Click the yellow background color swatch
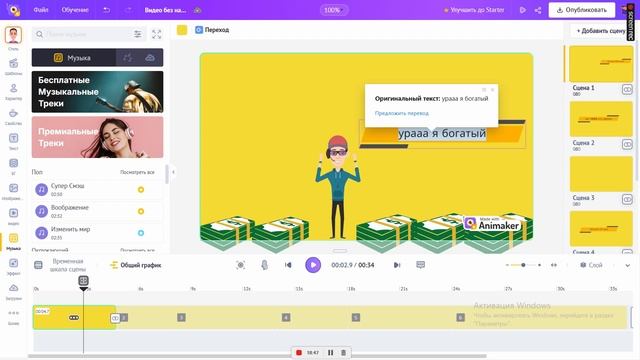This screenshot has height=360, width=640. click(x=182, y=30)
